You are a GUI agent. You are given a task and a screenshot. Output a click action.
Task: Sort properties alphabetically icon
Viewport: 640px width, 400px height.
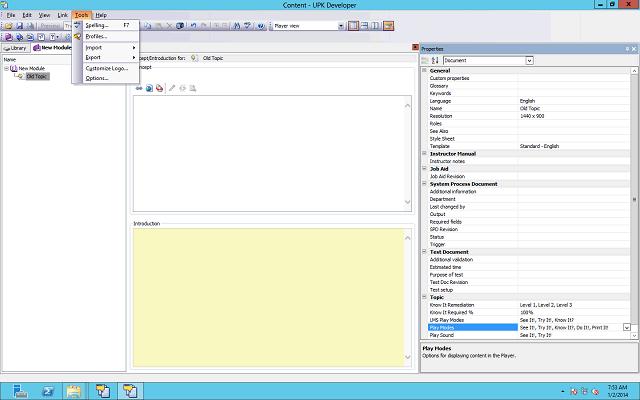(434, 60)
